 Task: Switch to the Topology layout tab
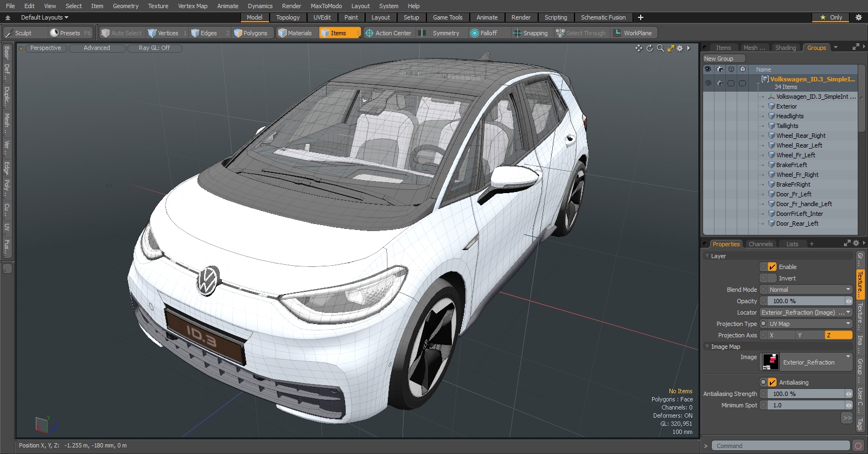[288, 17]
